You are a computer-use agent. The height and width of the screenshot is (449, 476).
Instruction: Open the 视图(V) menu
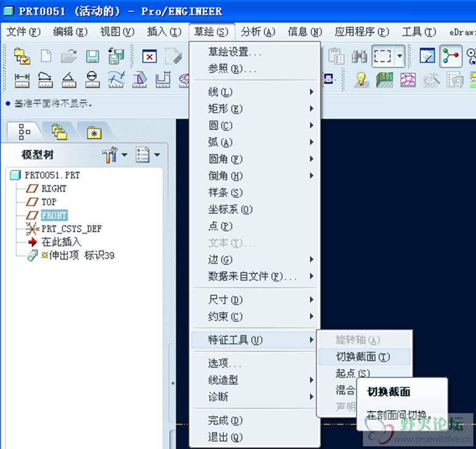117,32
